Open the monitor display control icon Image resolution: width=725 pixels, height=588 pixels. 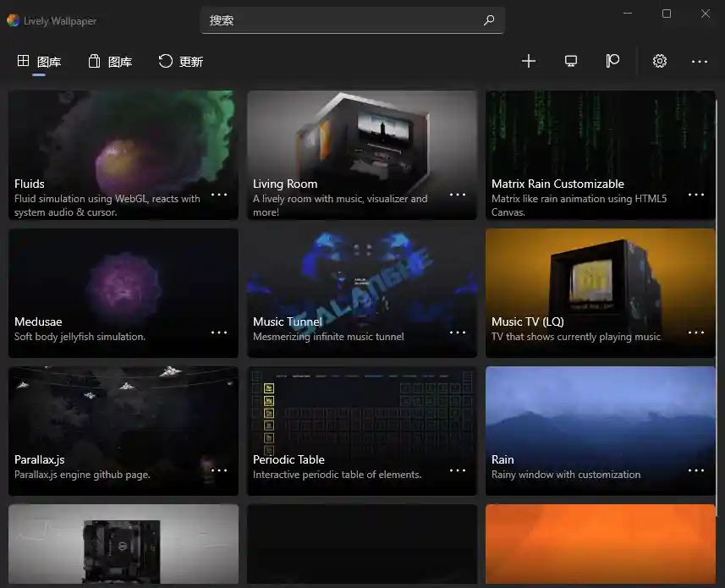571,61
